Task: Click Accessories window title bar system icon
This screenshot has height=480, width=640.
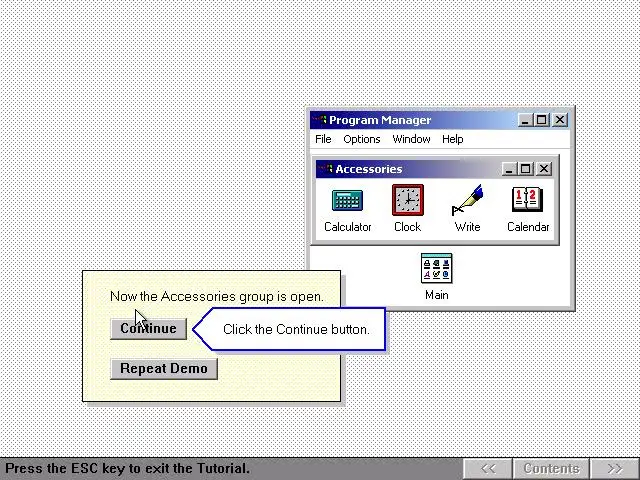Action: point(325,169)
